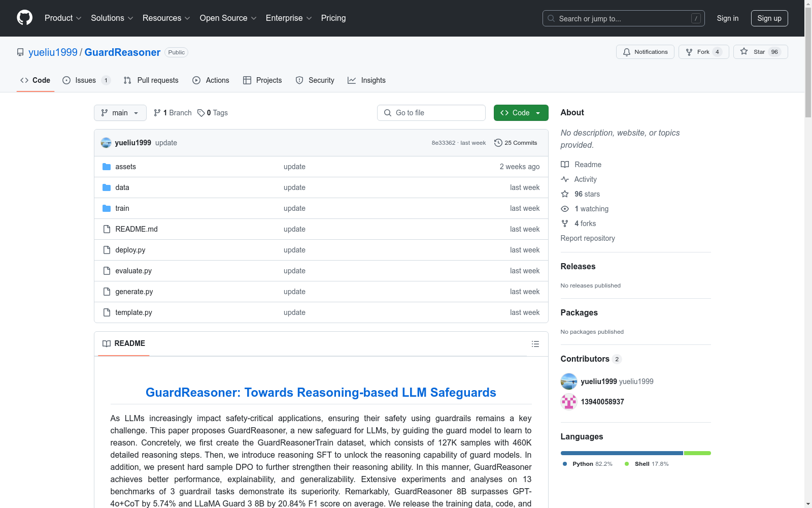The width and height of the screenshot is (812, 508).
Task: Click the Sign in link
Action: coord(728,18)
